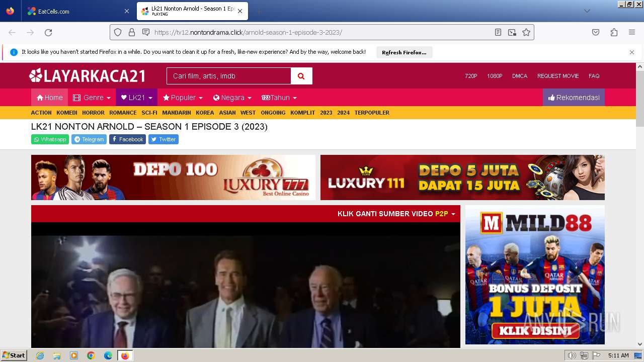This screenshot has width=644, height=362.
Task: Open the REQUEST MOVIE link
Action: tap(558, 76)
